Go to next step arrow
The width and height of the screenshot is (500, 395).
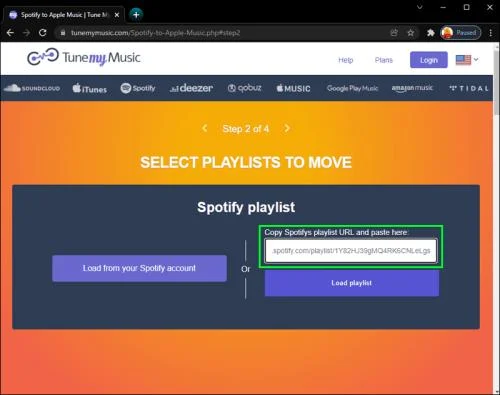point(287,128)
